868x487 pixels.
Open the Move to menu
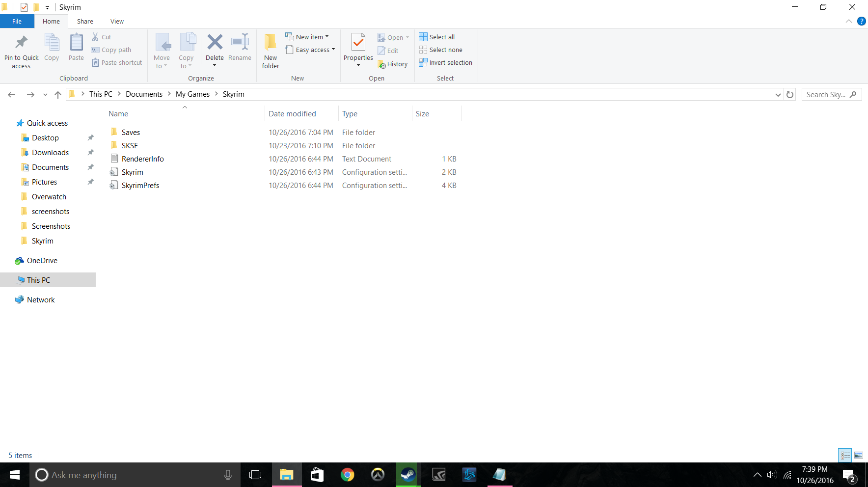(x=162, y=51)
